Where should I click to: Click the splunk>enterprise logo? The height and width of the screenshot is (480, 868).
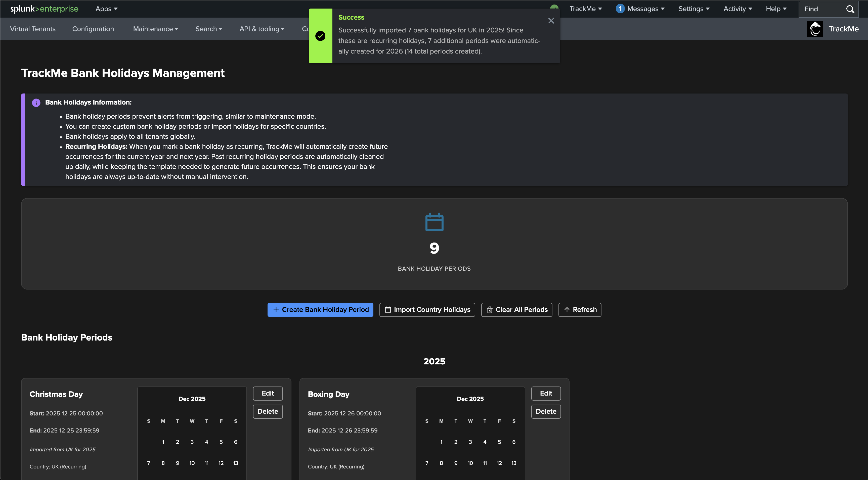(x=44, y=9)
